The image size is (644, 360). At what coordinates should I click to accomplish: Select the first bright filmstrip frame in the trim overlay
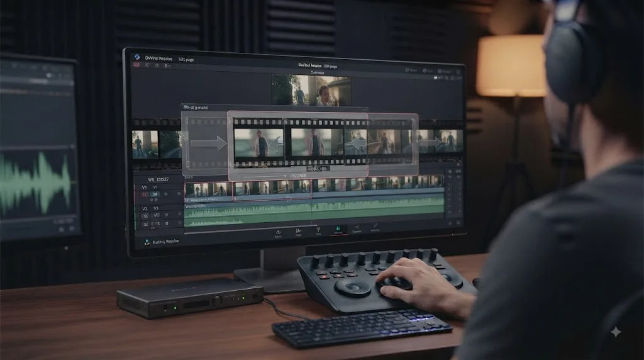[x=258, y=142]
